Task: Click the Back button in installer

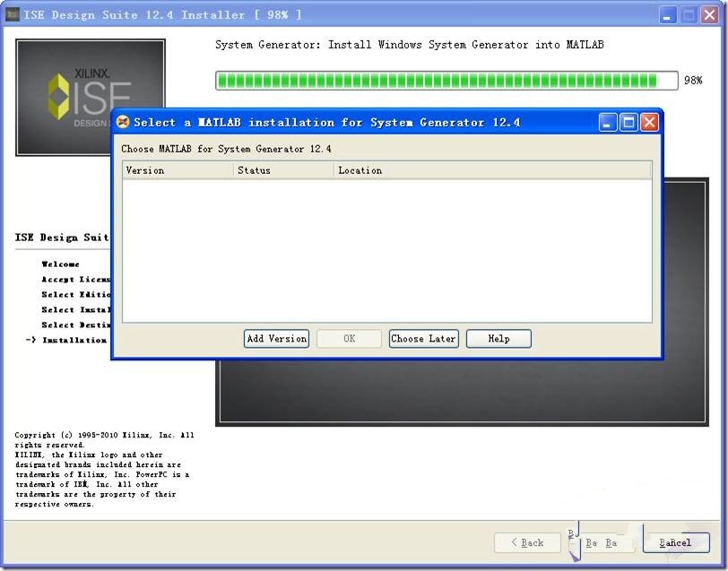Action: pos(527,542)
